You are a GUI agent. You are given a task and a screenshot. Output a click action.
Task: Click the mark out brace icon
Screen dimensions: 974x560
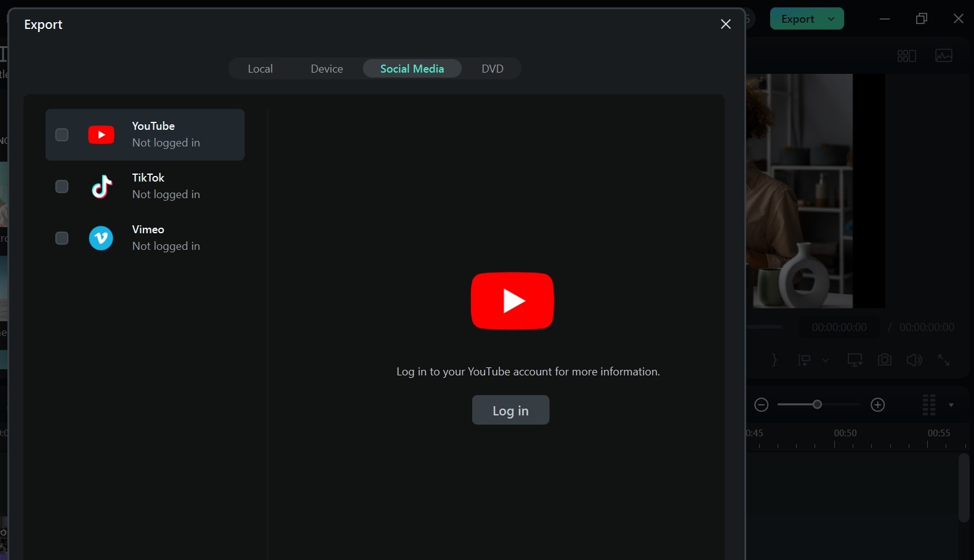774,360
